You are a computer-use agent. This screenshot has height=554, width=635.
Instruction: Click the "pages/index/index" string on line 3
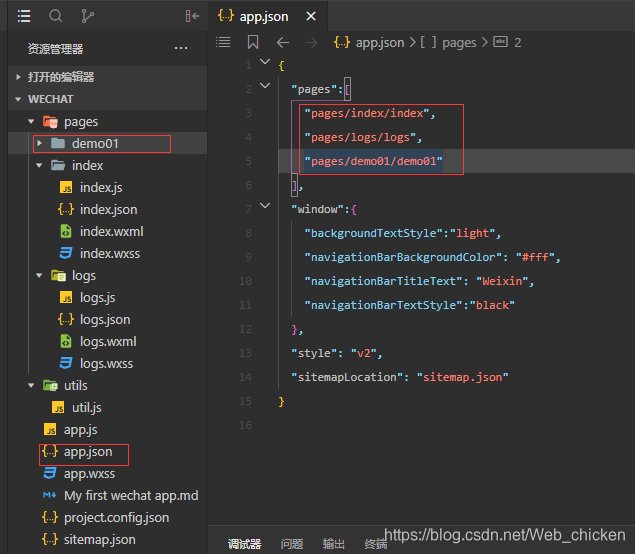click(x=367, y=113)
